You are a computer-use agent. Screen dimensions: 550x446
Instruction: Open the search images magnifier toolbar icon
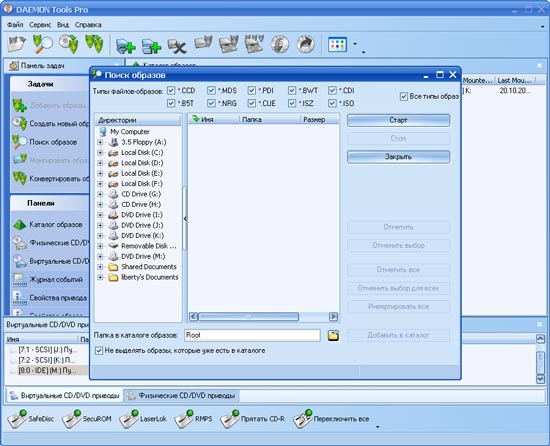point(42,44)
